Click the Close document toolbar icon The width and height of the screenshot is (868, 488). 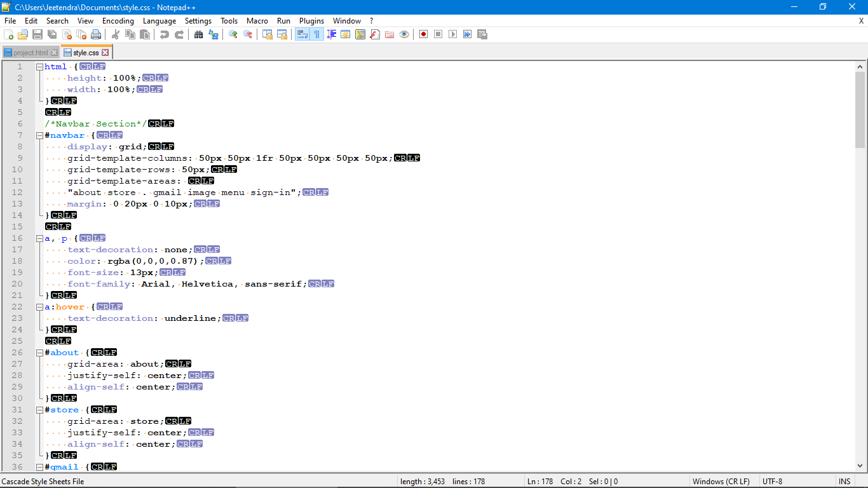click(67, 34)
